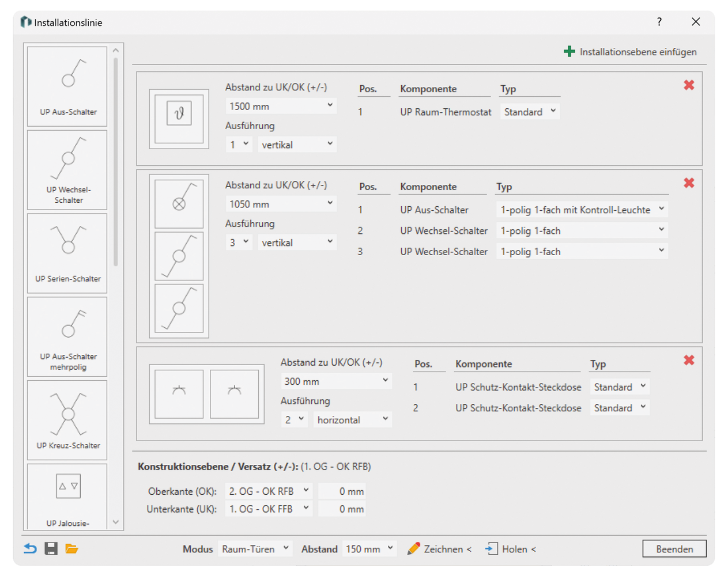Click Installationsebene einfügen
This screenshot has width=728, height=576.
[x=630, y=52]
